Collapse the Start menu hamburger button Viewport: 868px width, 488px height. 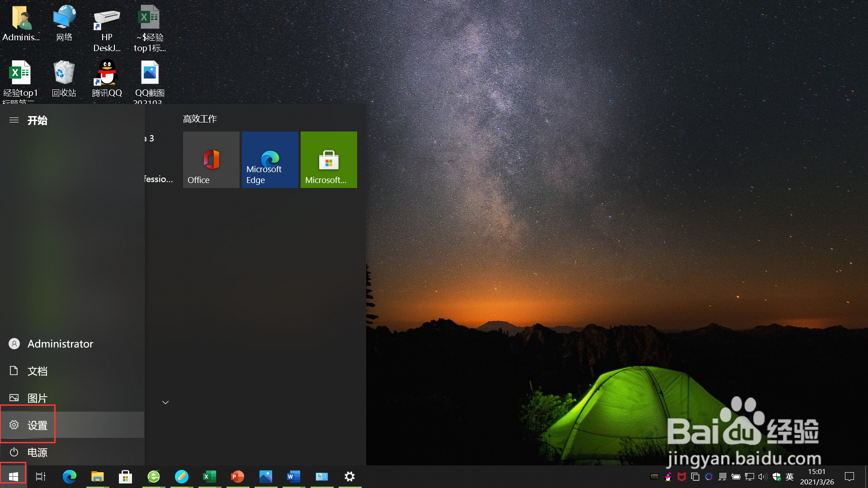[14, 120]
